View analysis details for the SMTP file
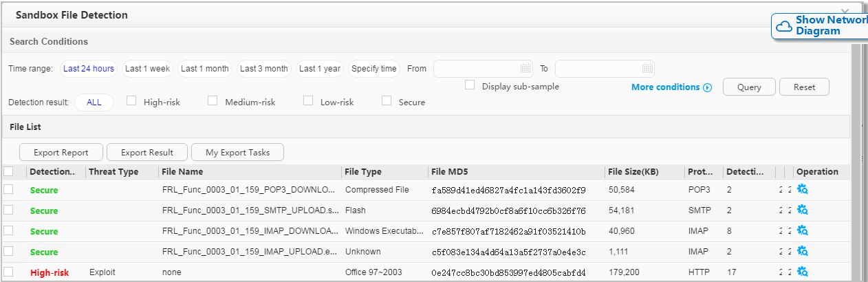This screenshot has height=282, width=868. coord(802,210)
